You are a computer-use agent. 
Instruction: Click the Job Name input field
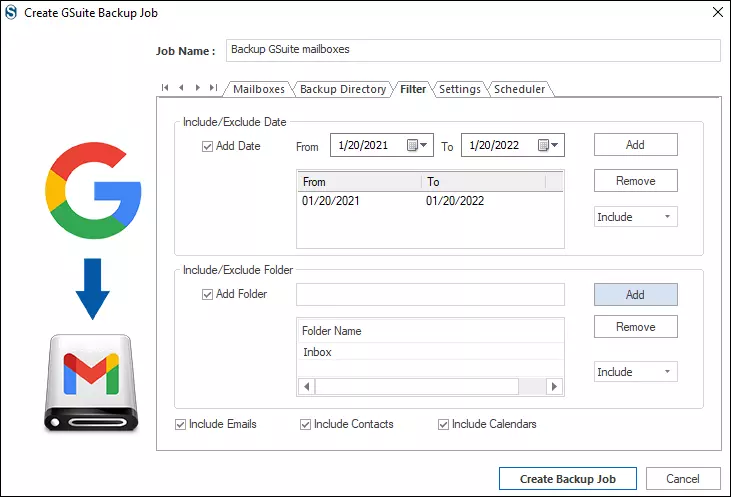pos(473,50)
